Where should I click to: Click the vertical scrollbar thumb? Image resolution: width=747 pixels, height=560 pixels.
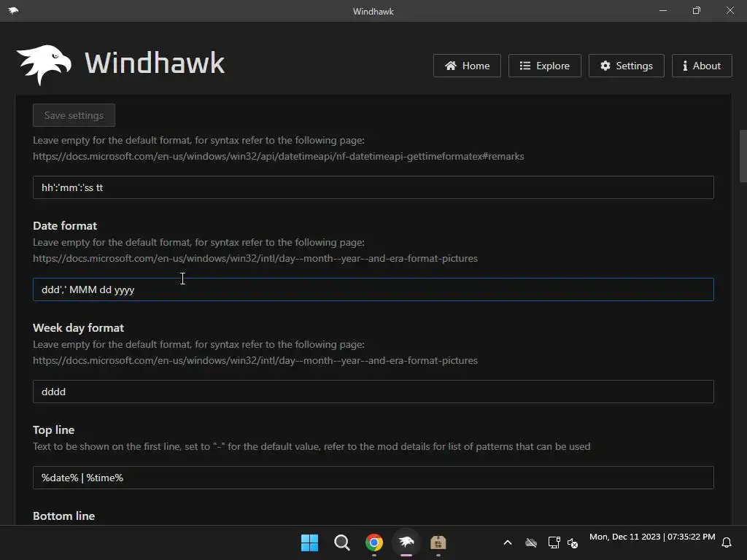click(743, 156)
